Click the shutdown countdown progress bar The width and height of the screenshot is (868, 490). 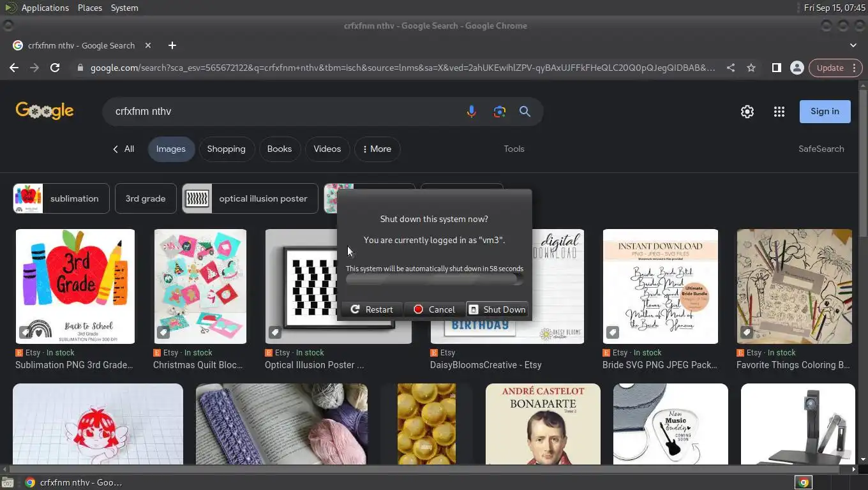coord(434,279)
